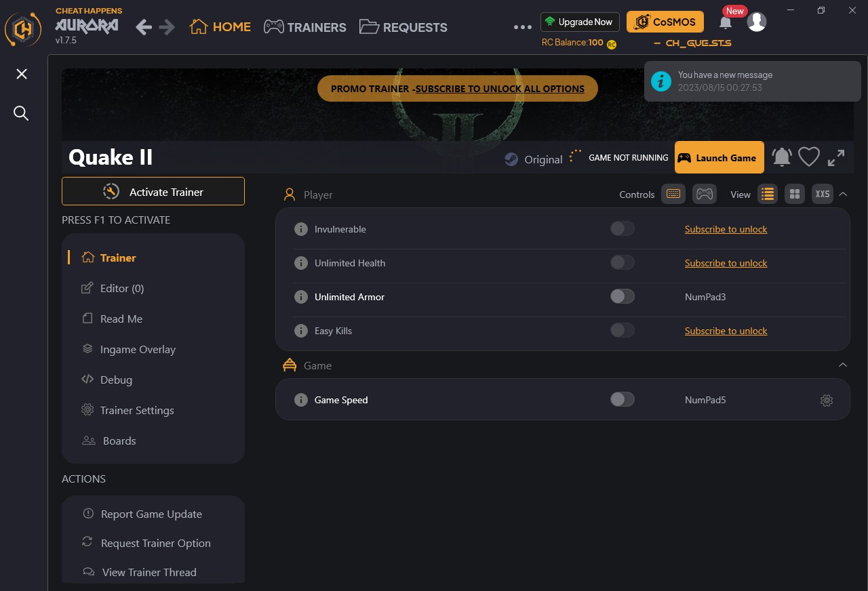Click the favorite heart icon
Image resolution: width=868 pixels, height=591 pixels.
point(809,157)
